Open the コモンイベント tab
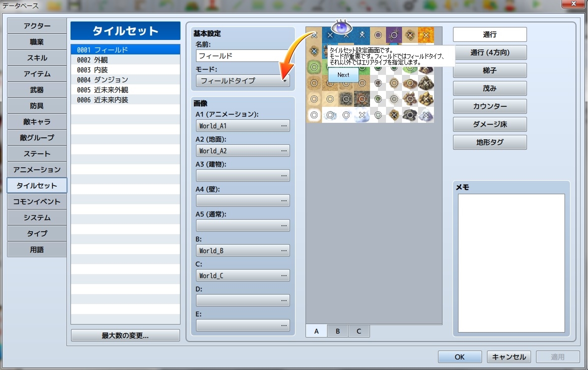 click(37, 202)
